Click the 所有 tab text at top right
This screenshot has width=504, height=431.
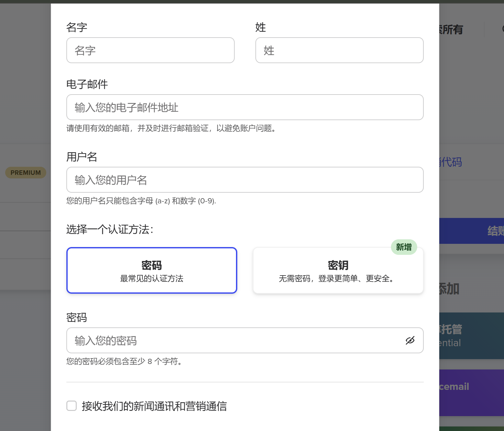452,30
